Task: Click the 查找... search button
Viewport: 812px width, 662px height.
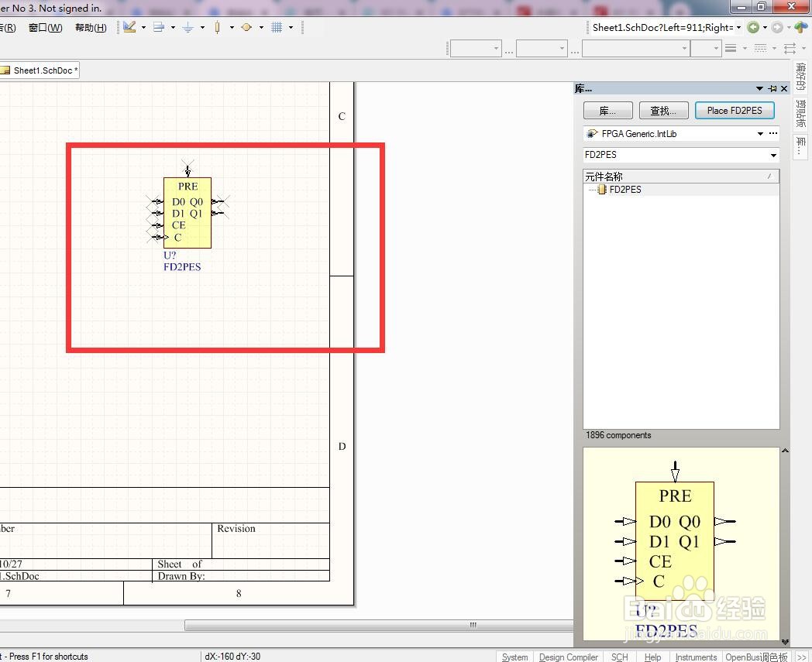Action: pyautogui.click(x=663, y=111)
